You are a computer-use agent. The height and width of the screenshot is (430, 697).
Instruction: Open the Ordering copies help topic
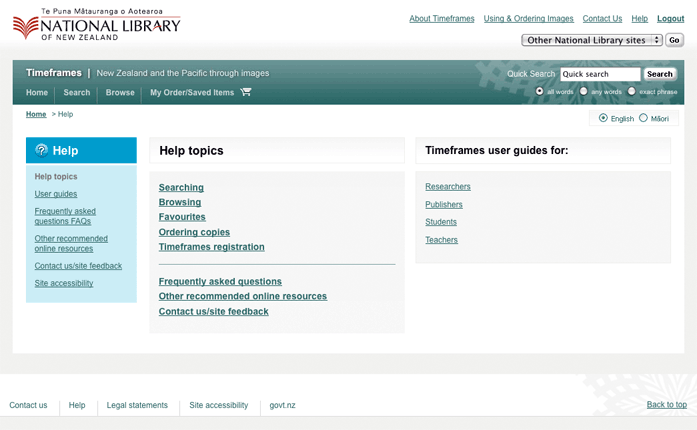pos(194,232)
